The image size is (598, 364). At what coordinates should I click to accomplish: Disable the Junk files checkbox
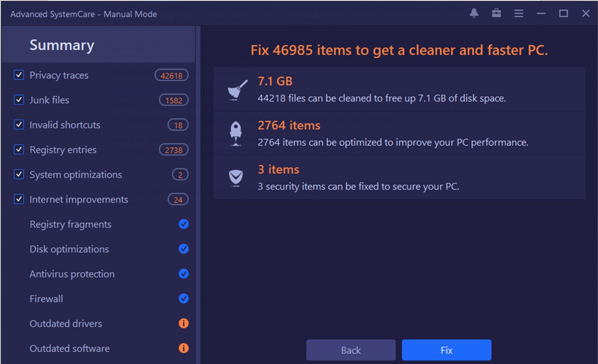(19, 100)
